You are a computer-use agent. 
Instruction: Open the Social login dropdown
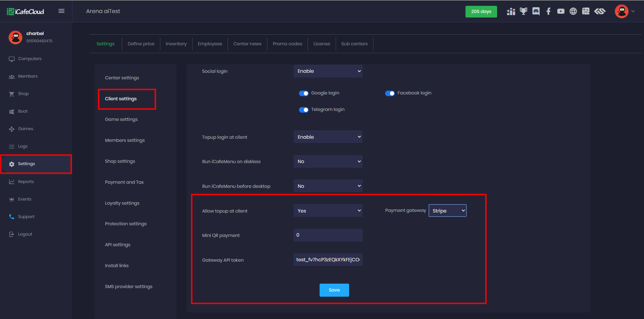328,71
